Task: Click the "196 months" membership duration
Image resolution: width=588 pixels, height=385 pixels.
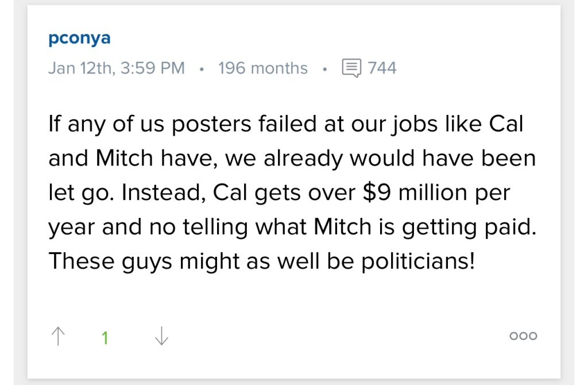Action: point(263,68)
